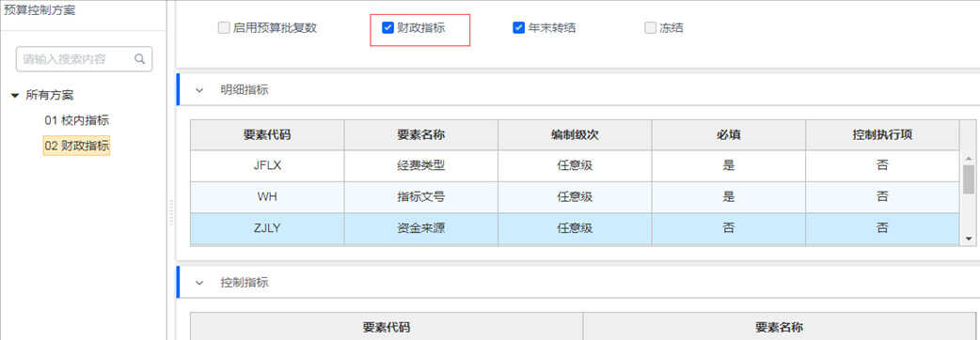This screenshot has height=340, width=980.
Task: Click the search magnifier icon
Action: [x=139, y=59]
